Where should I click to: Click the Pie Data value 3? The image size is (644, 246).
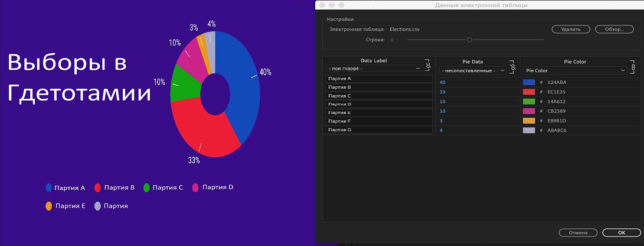click(x=441, y=121)
